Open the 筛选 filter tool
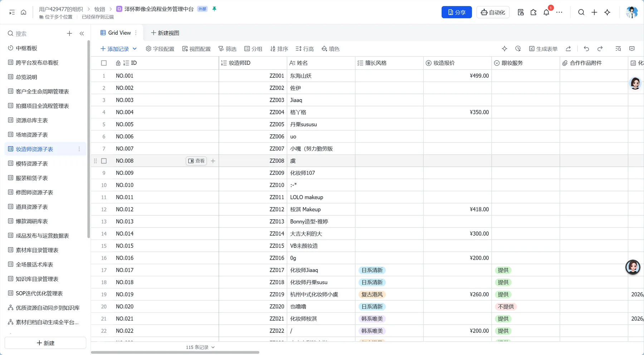644x355 pixels. click(x=228, y=49)
